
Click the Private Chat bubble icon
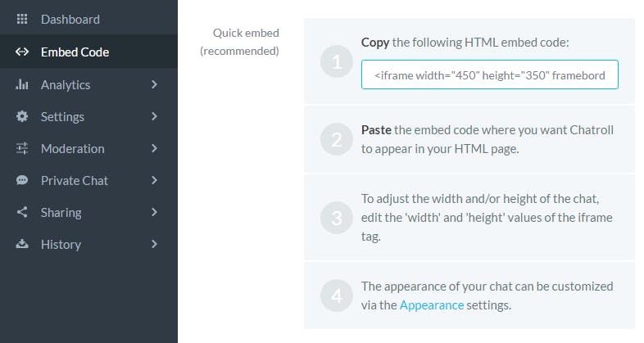22,180
